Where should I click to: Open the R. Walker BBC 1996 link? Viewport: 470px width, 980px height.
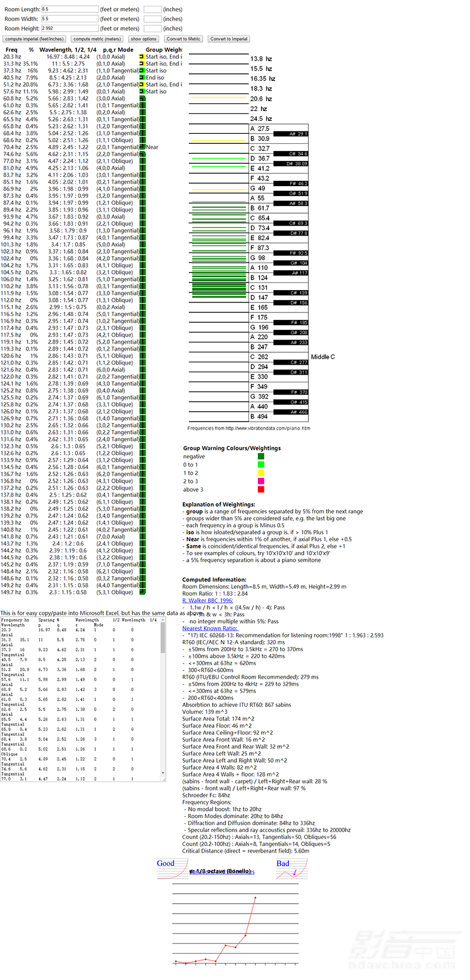207,600
